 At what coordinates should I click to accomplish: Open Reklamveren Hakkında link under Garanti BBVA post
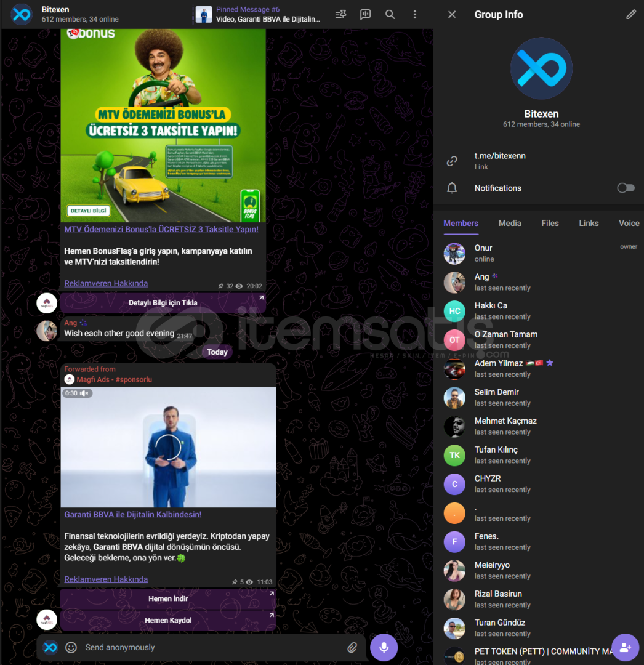106,579
